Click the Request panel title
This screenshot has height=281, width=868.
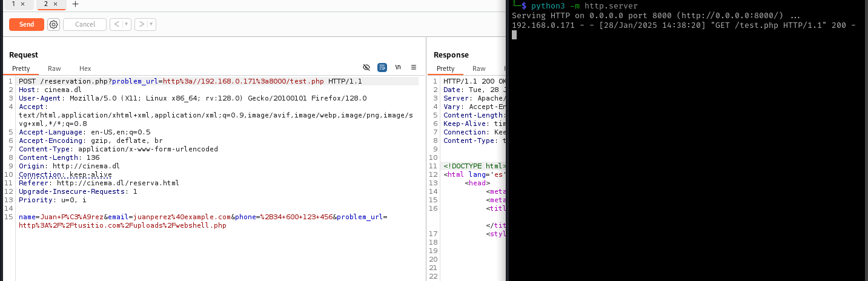pyautogui.click(x=24, y=55)
